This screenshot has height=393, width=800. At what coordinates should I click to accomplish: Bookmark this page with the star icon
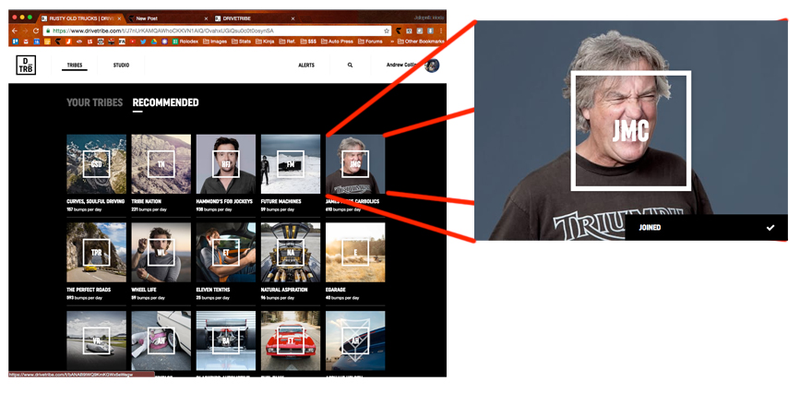click(x=387, y=31)
